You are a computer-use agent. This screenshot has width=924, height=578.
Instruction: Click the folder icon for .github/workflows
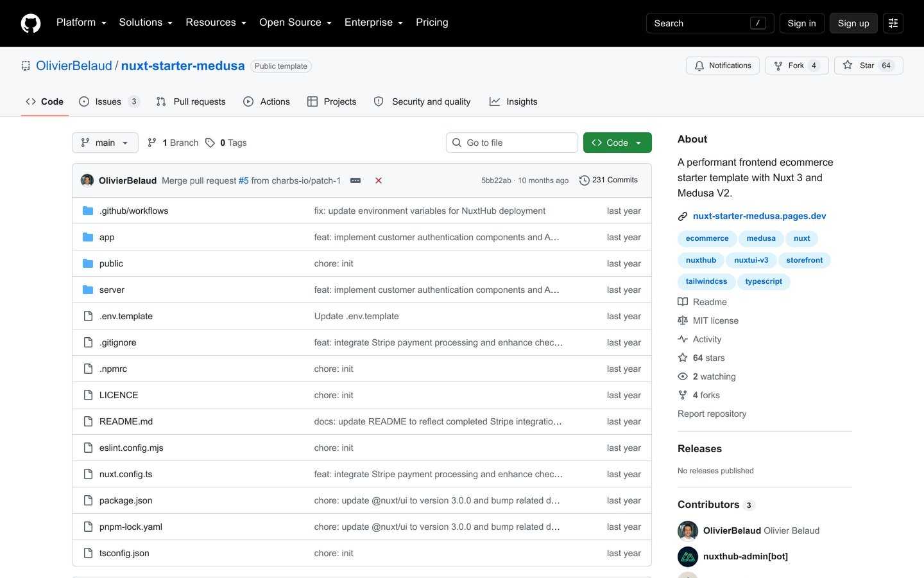pyautogui.click(x=88, y=211)
